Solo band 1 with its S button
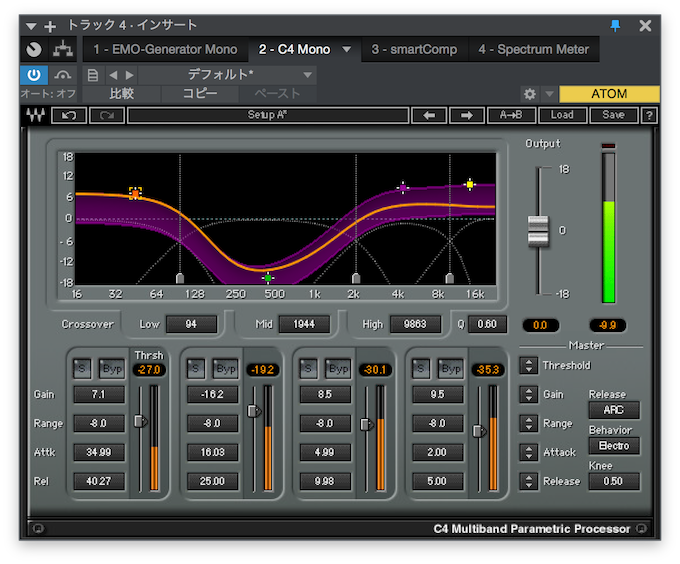680x564 pixels. pyautogui.click(x=82, y=369)
